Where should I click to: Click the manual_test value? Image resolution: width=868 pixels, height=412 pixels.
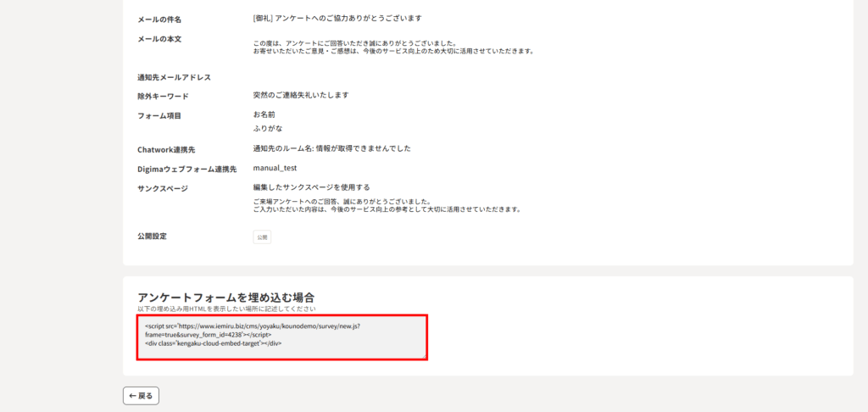point(275,168)
